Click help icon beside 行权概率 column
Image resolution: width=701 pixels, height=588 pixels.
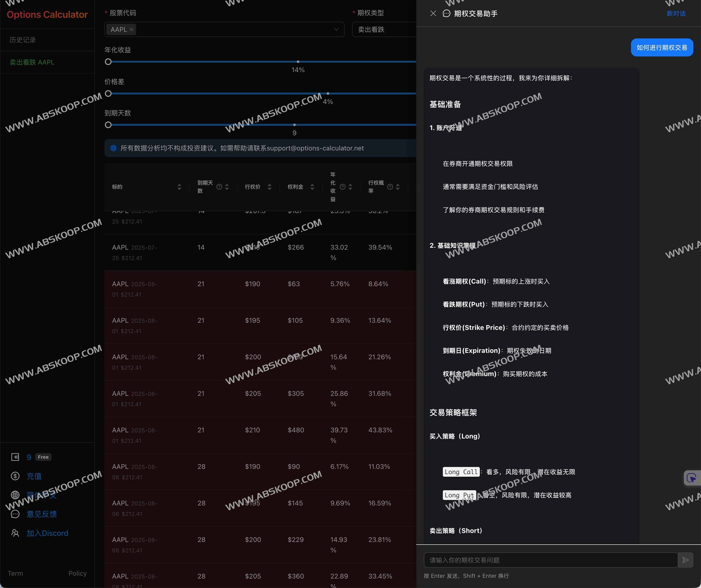(x=390, y=187)
